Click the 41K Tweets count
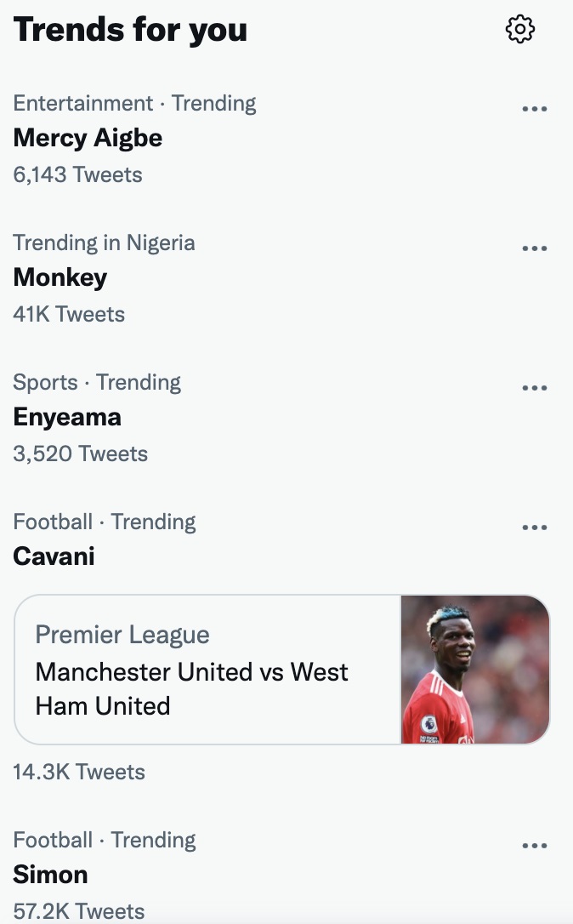 69,314
